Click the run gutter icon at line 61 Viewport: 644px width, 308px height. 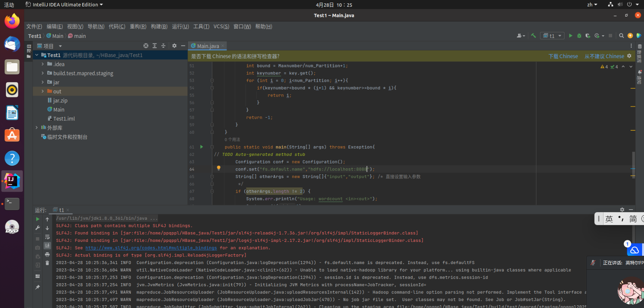(201, 147)
